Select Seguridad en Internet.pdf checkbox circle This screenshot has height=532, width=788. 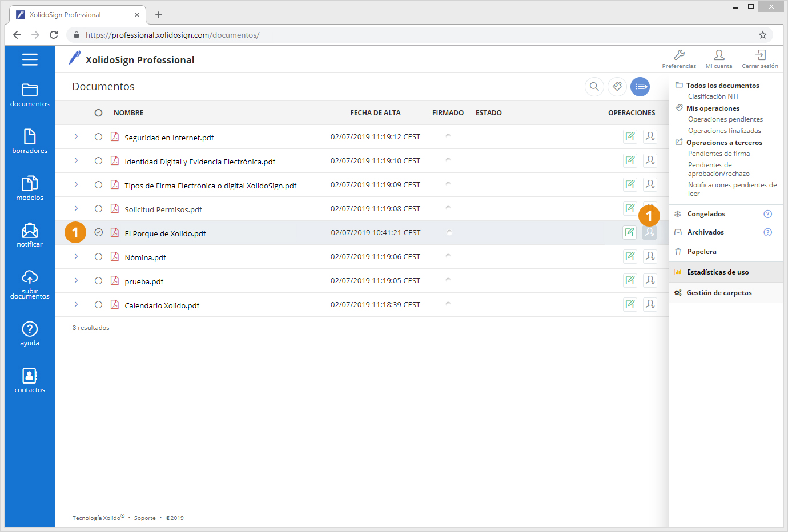pos(99,137)
